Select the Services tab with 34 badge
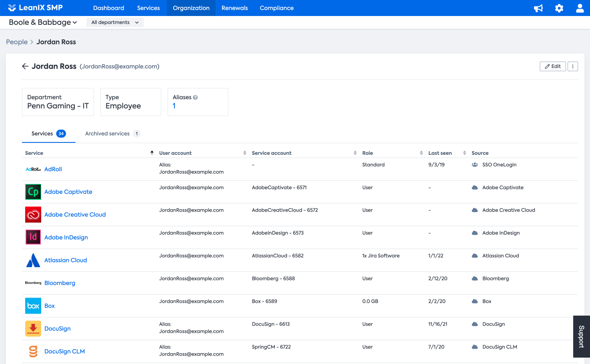 49,134
